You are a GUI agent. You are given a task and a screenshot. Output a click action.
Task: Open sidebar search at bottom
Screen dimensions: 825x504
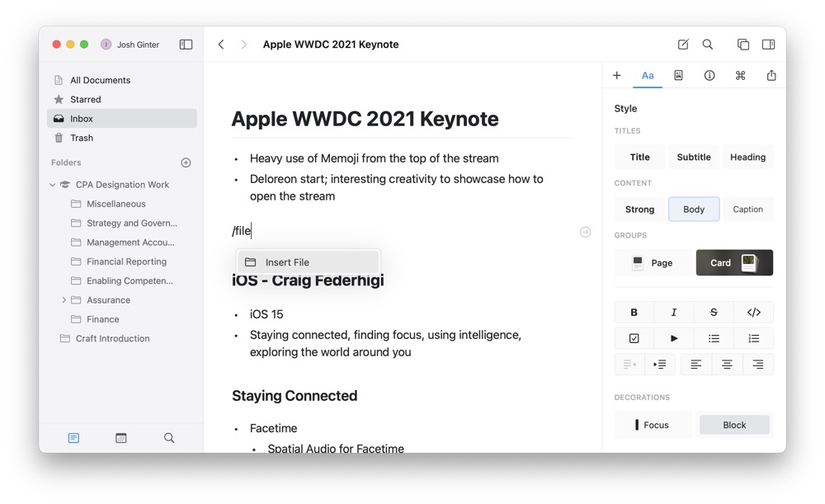(169, 438)
